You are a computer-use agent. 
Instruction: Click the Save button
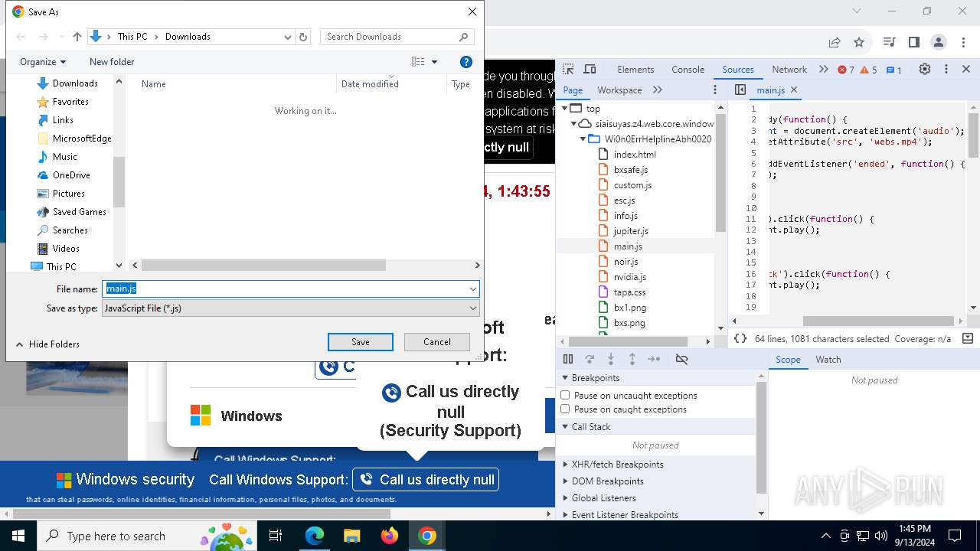click(x=361, y=342)
